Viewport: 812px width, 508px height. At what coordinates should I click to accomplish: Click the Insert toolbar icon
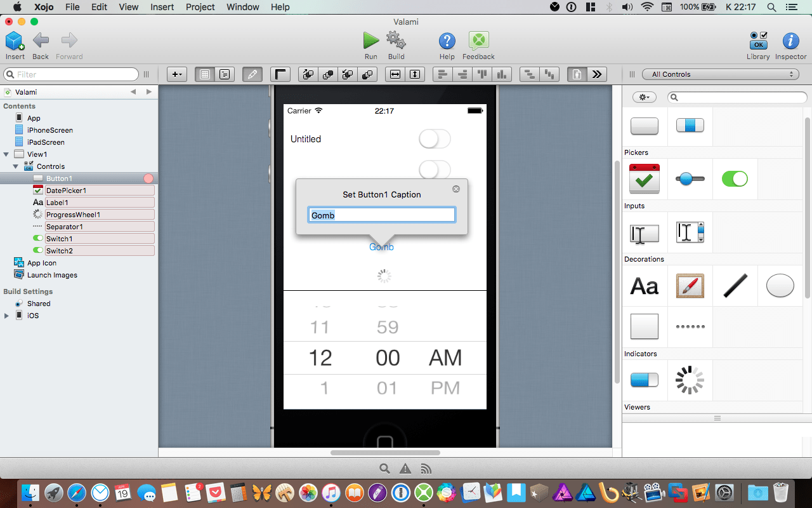15,42
